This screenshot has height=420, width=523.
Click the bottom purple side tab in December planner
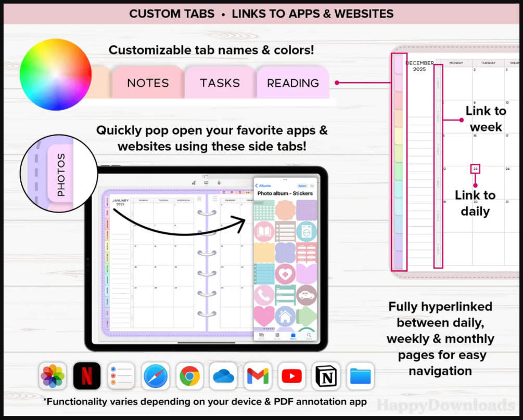point(399,260)
